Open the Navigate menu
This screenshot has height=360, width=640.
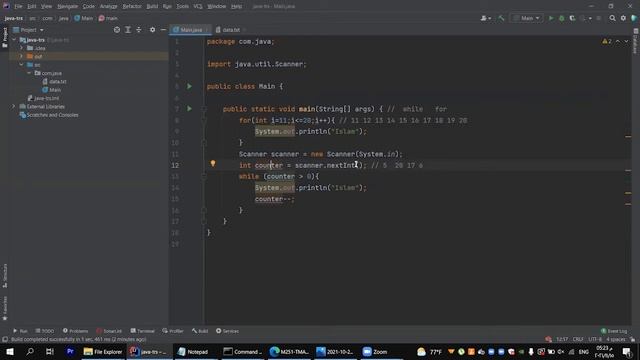point(67,6)
